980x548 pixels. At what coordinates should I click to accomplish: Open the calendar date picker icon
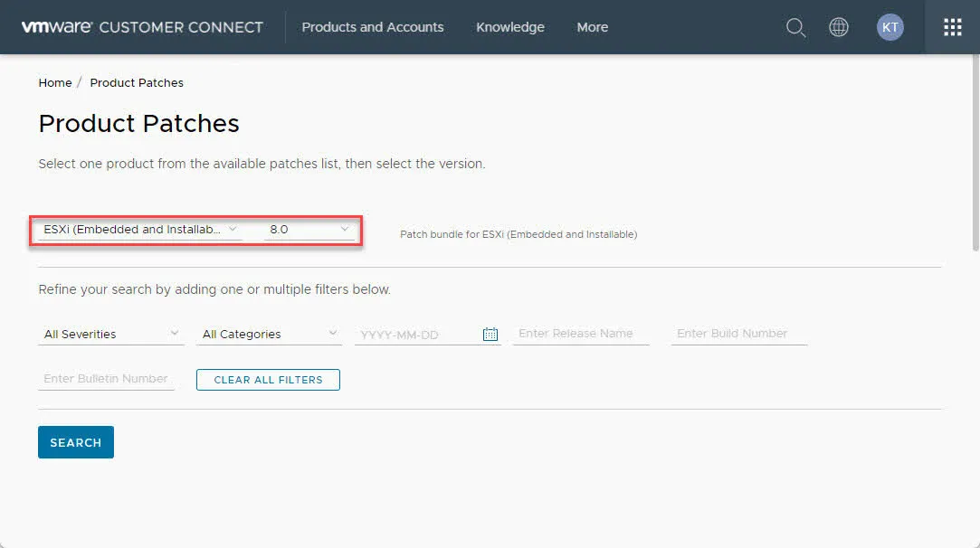490,334
